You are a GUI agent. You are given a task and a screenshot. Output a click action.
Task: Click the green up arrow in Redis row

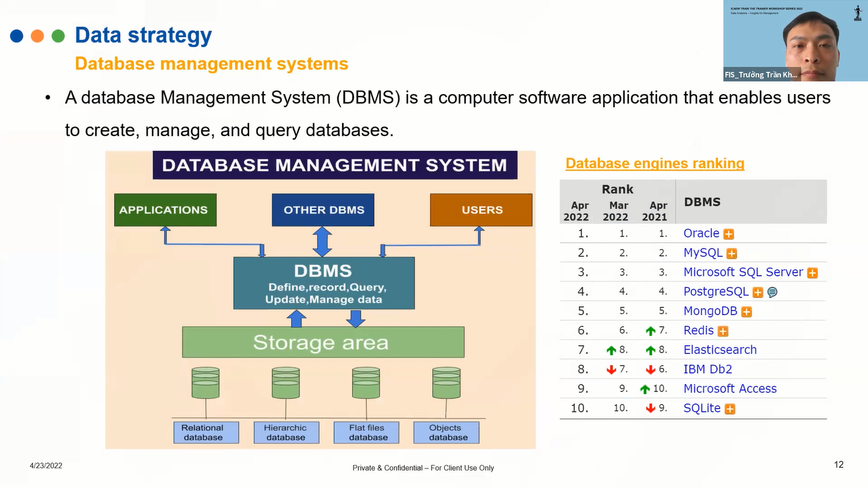650,331
